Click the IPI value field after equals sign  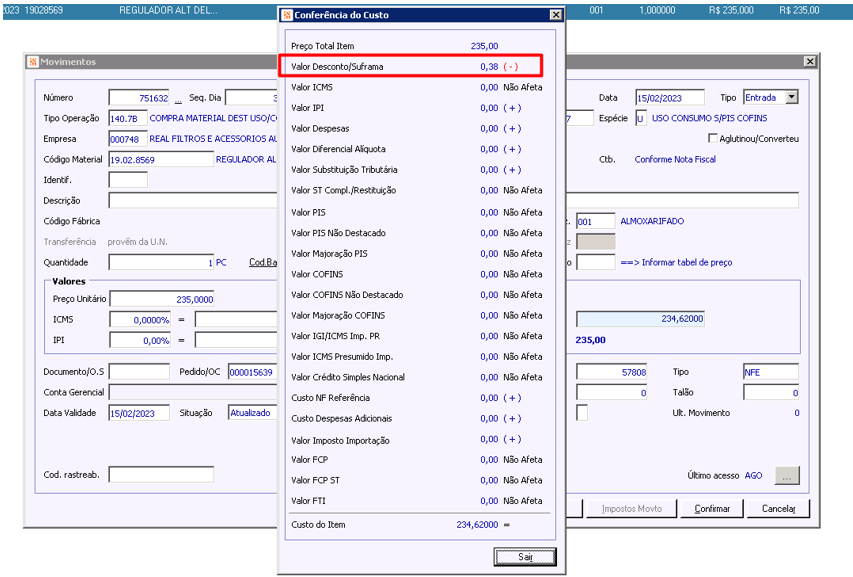pos(236,340)
